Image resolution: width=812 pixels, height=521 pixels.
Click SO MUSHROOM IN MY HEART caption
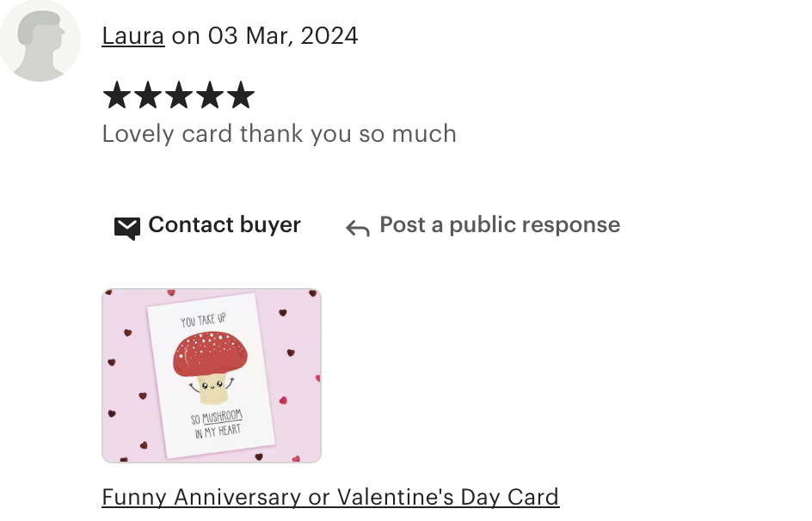pos(217,424)
